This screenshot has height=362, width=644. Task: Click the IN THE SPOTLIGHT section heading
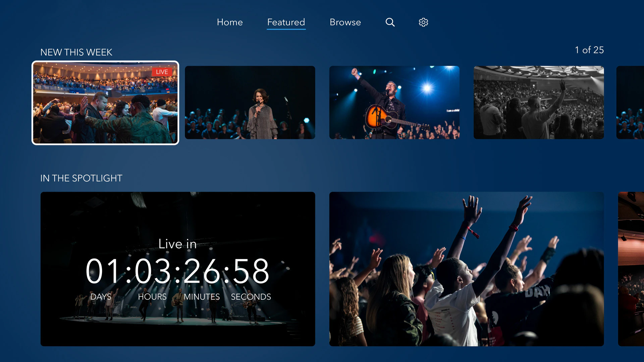(x=81, y=178)
